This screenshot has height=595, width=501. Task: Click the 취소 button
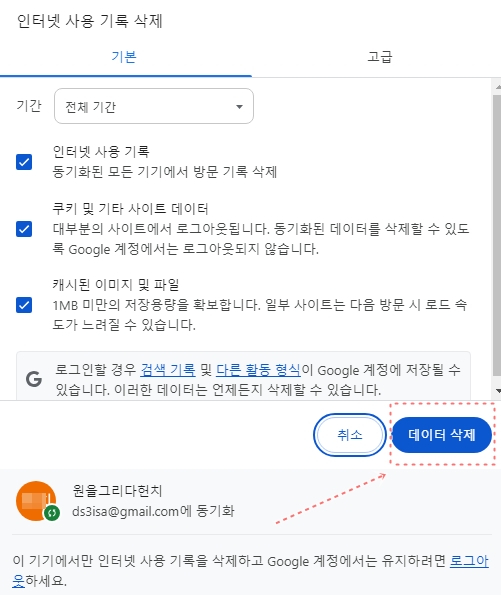(350, 435)
